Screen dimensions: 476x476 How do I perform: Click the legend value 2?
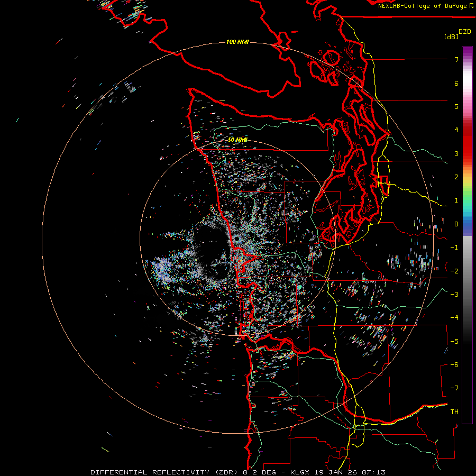[x=456, y=177]
